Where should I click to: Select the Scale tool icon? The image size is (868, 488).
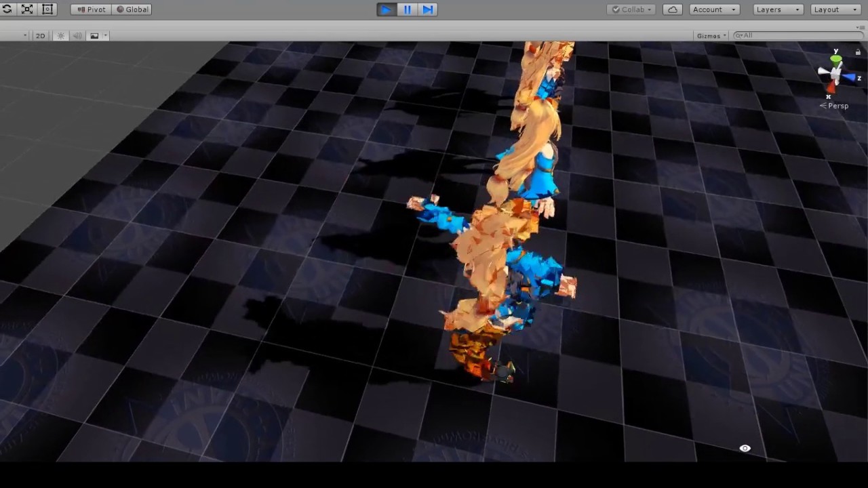point(27,9)
